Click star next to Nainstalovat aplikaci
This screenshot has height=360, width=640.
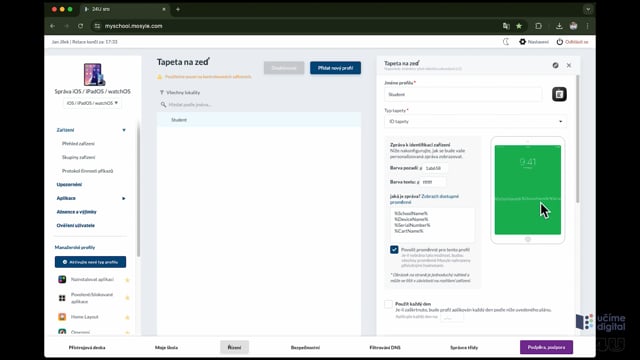pos(127,280)
